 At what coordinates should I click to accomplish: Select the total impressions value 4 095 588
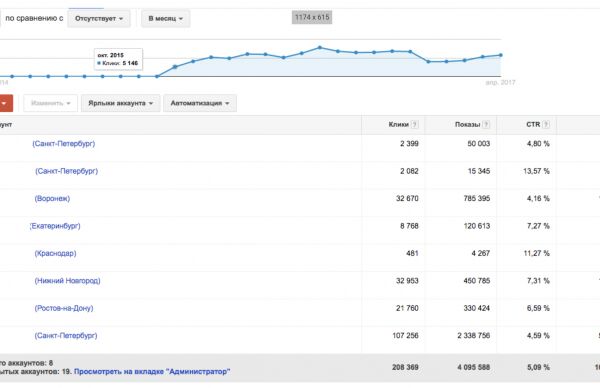tap(474, 367)
